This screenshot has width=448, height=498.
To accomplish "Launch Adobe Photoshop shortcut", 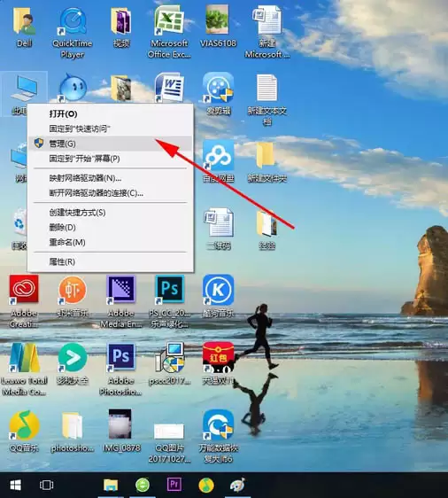I will pyautogui.click(x=120, y=358).
